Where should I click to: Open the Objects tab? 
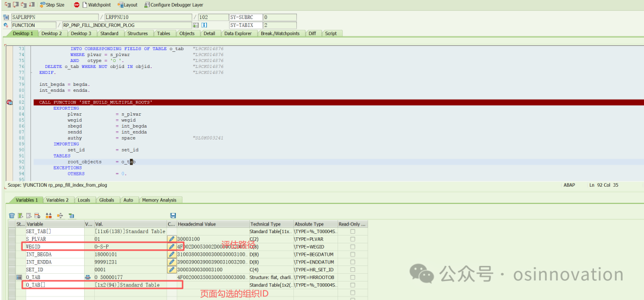(x=187, y=33)
